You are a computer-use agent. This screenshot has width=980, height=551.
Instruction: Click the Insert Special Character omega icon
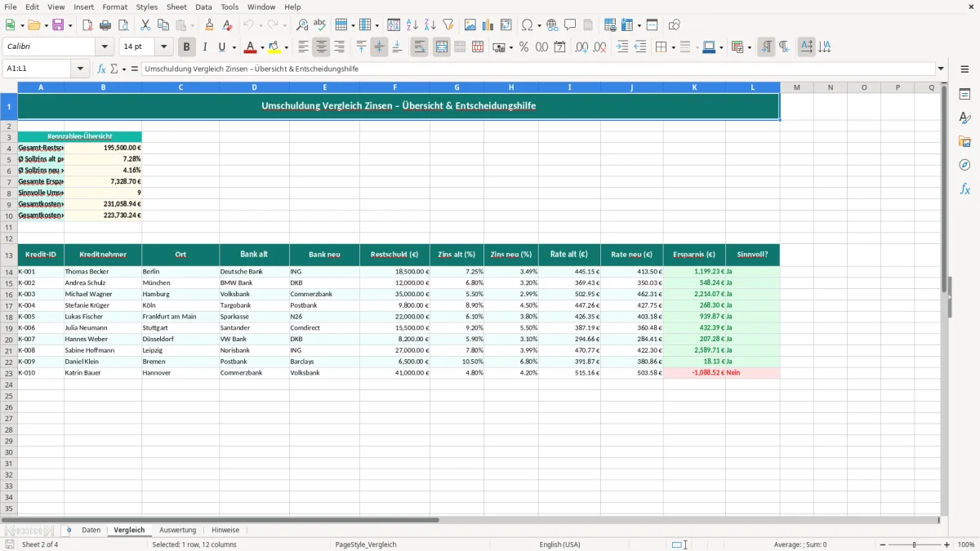(526, 25)
